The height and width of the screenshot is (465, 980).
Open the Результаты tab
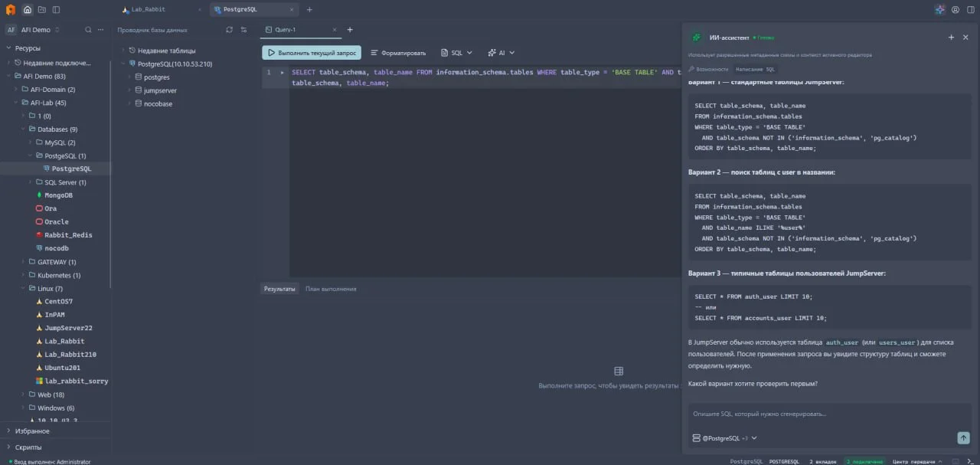[279, 289]
